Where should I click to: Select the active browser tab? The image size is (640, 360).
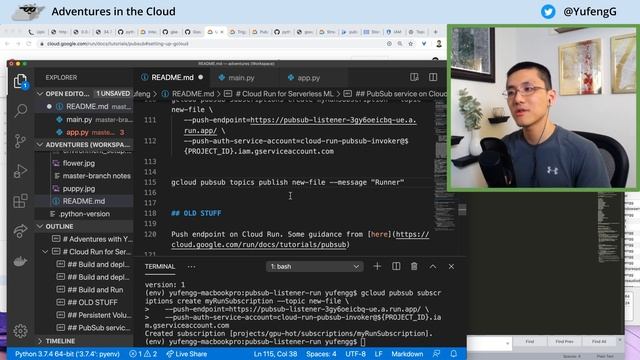(216, 32)
